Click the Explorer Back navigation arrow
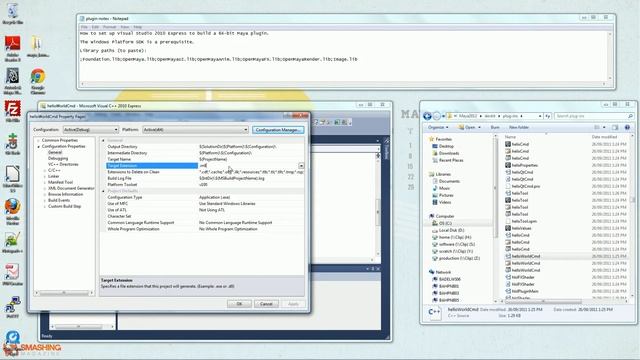640x360 pixels. [427, 116]
